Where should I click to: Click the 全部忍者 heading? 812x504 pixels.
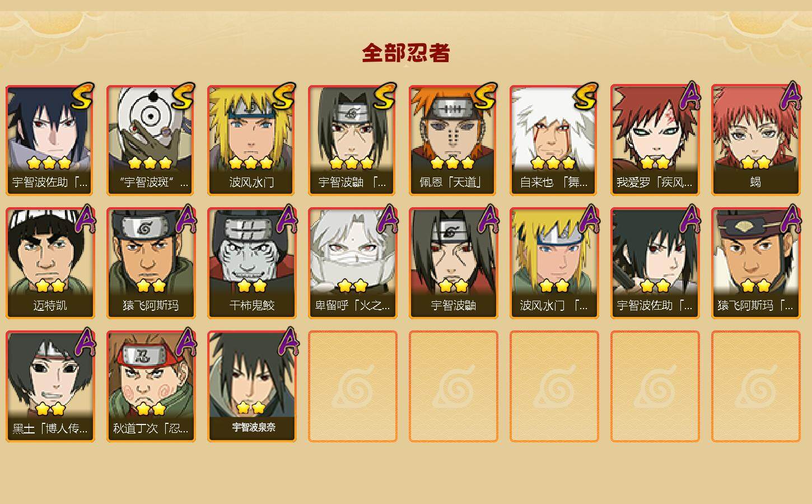click(x=406, y=53)
